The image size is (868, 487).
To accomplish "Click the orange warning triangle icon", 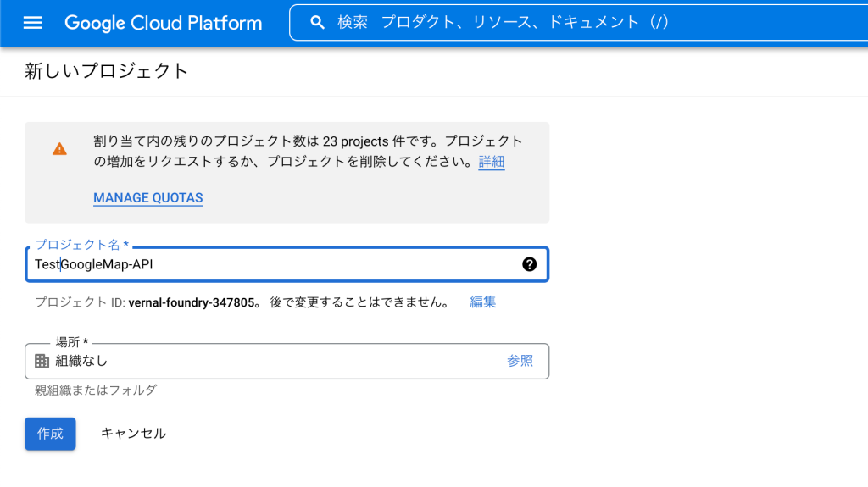I will (x=60, y=149).
